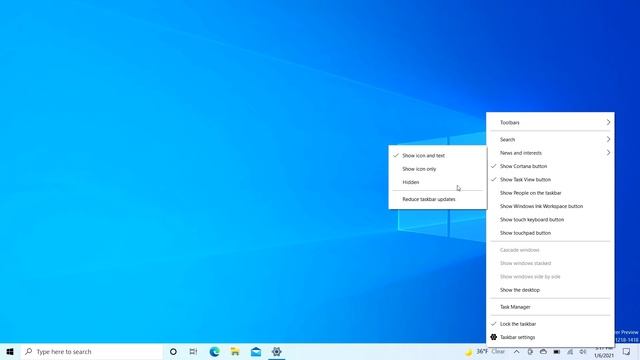Click the search magnifier icon

click(x=29, y=351)
